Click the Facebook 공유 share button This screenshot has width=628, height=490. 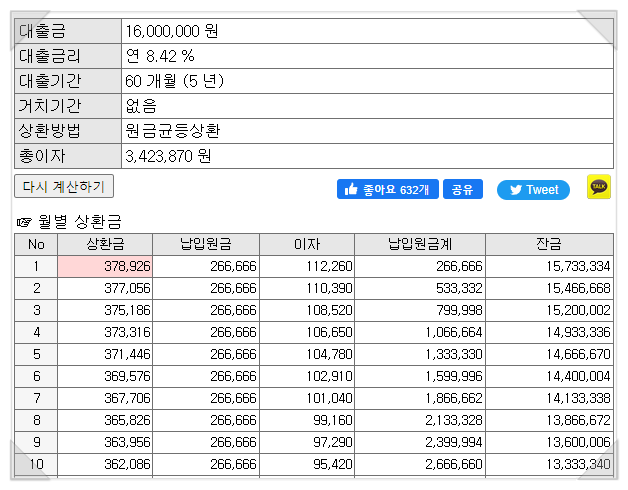tap(463, 189)
